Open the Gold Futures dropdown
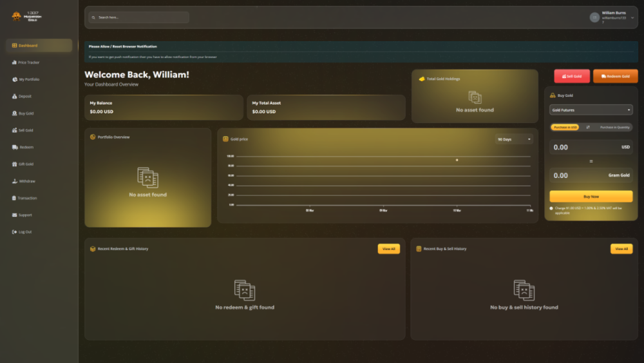This screenshot has width=644, height=363. [591, 110]
